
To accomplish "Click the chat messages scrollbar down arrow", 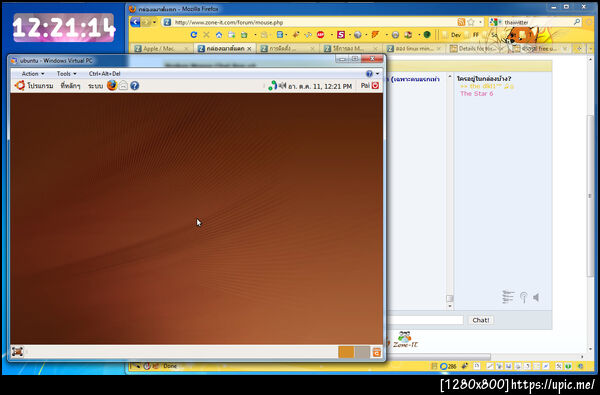I will click(x=450, y=306).
